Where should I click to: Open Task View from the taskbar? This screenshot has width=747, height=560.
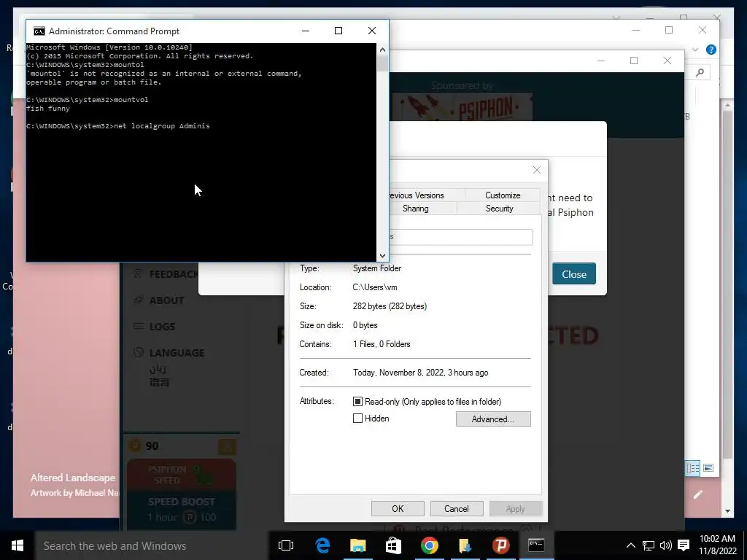(x=286, y=545)
